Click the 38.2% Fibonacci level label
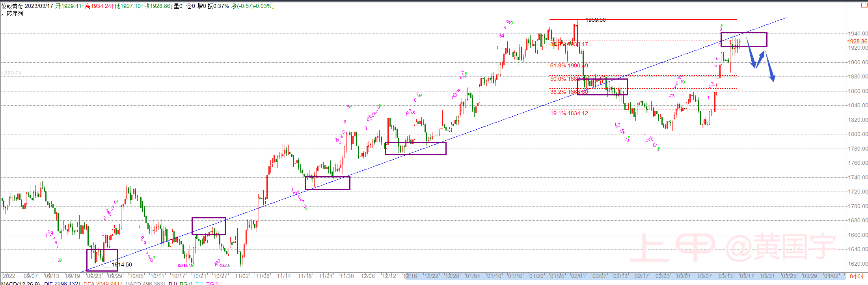 569,92
